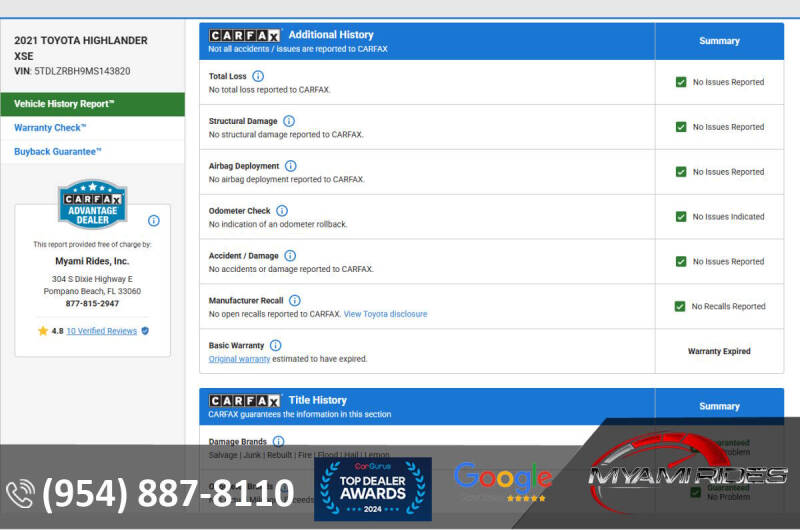This screenshot has width=800, height=530.
Task: Click No Recalls Reported green checkmark
Action: pyautogui.click(x=681, y=306)
